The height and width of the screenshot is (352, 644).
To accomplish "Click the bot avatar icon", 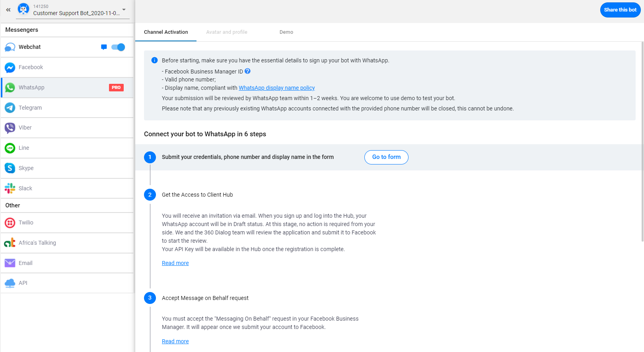I will click(x=23, y=9).
